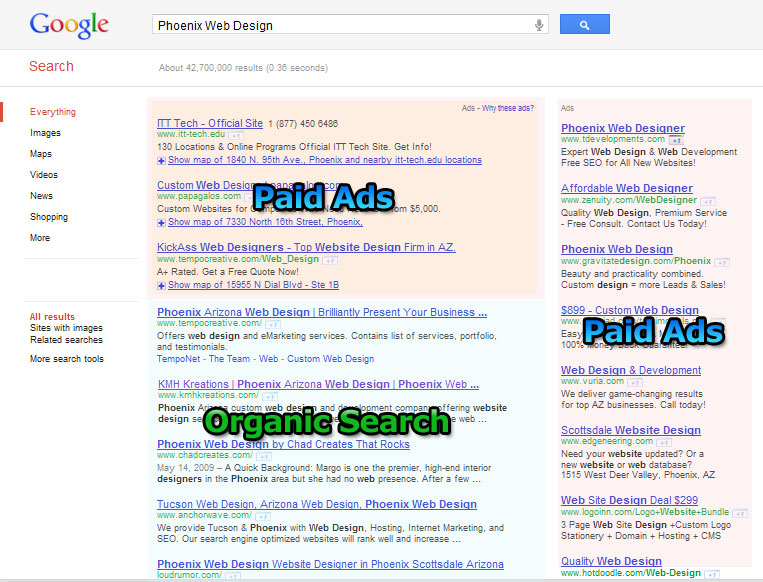Open Affordable Web Designer sidebar ad
The height and width of the screenshot is (582, 763).
coord(627,188)
